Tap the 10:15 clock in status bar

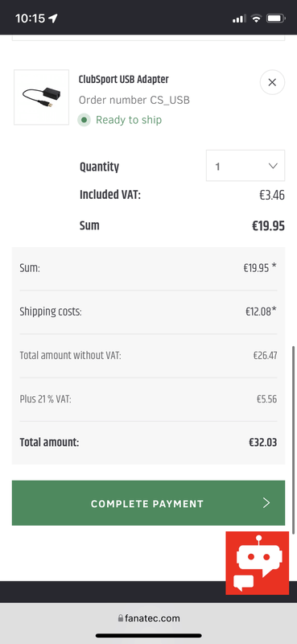click(30, 19)
